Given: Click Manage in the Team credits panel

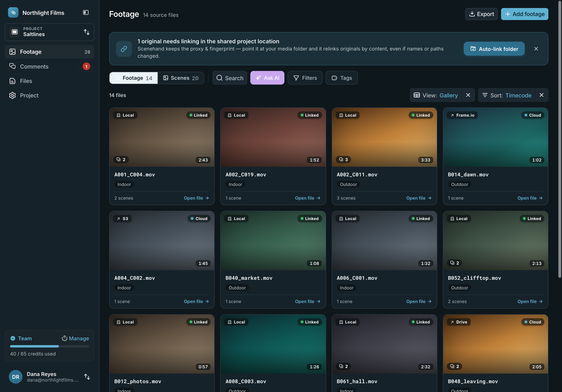Looking at the screenshot, I should 75,338.
